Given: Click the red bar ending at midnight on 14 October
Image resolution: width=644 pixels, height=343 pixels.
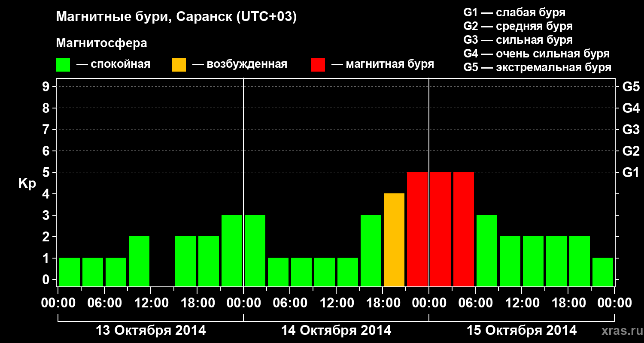Looking at the screenshot, I should click(x=417, y=229).
